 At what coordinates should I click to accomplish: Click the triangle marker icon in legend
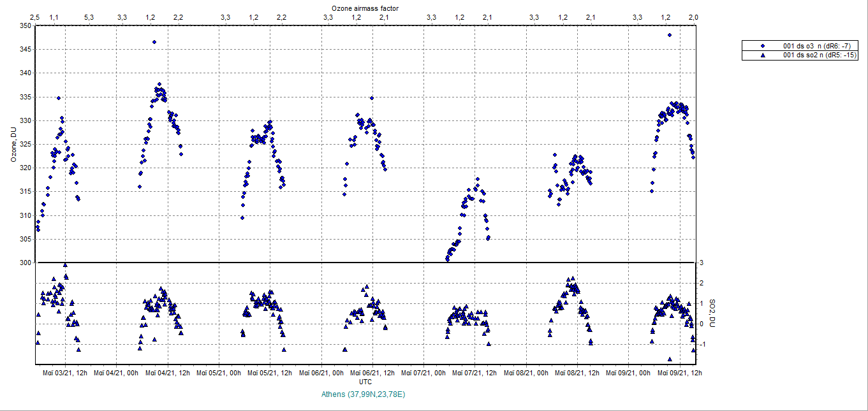tap(762, 55)
